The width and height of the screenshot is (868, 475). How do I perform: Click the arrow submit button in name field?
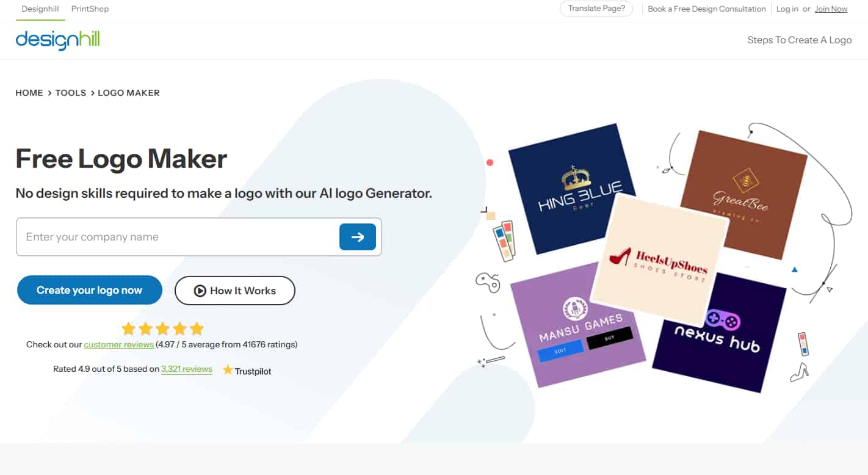tap(358, 237)
